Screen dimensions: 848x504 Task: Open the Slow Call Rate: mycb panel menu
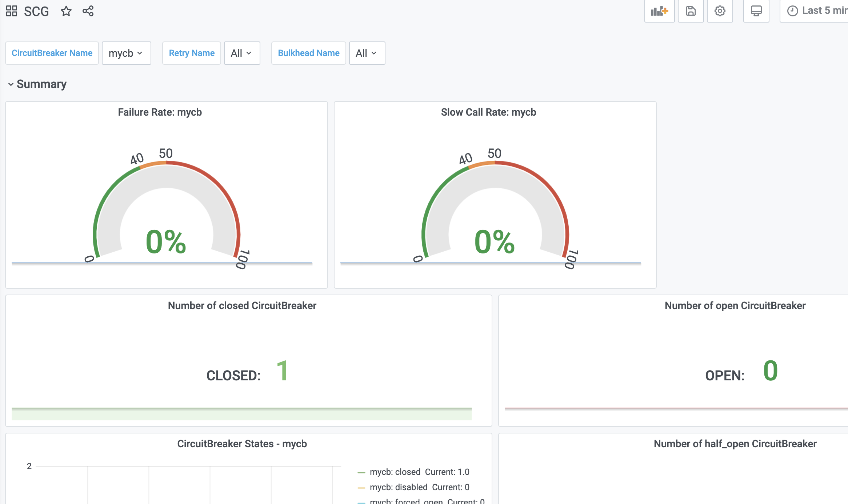click(x=488, y=112)
